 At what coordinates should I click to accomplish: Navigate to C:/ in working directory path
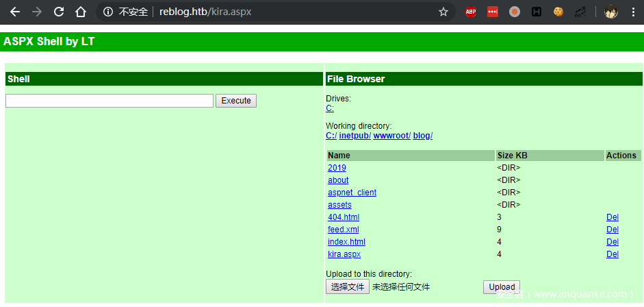pos(331,136)
